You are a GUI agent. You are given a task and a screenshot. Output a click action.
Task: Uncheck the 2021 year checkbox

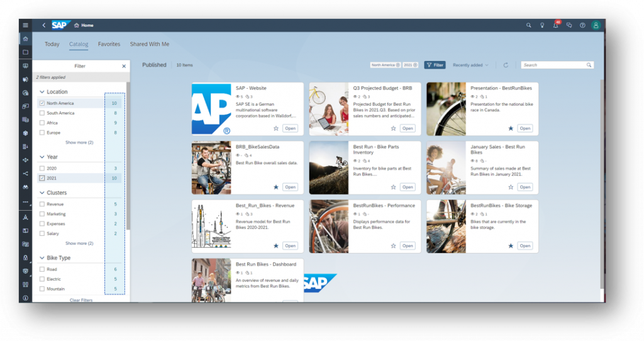point(42,178)
